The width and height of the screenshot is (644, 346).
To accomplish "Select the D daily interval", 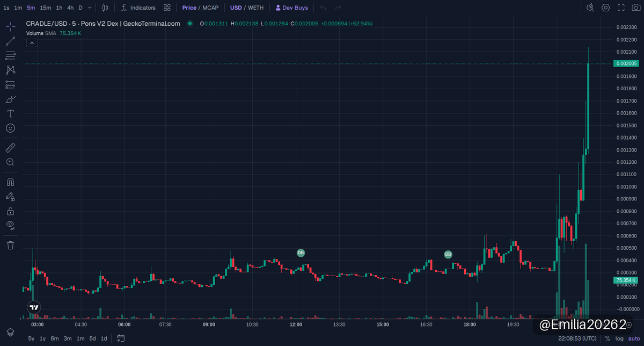I will (80, 8).
